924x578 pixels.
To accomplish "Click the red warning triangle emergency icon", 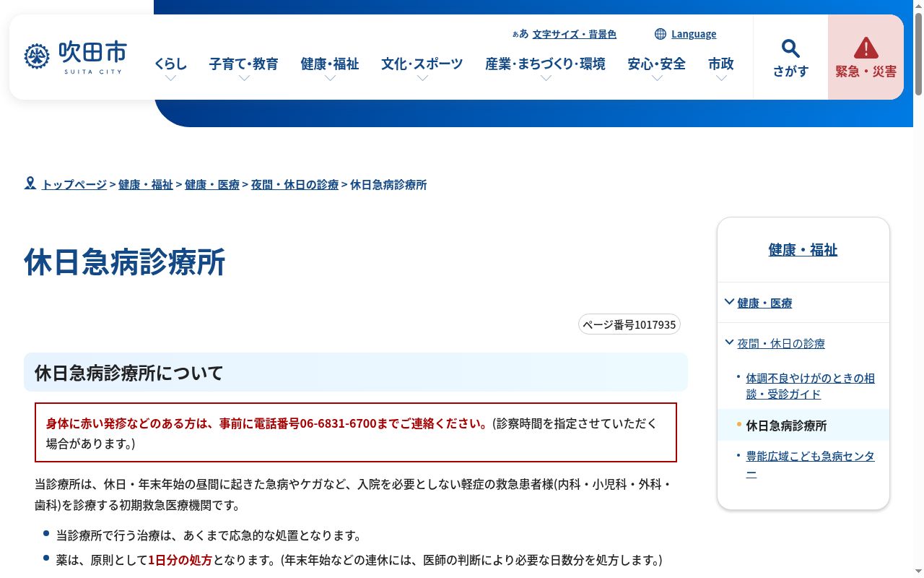I will coord(866,48).
